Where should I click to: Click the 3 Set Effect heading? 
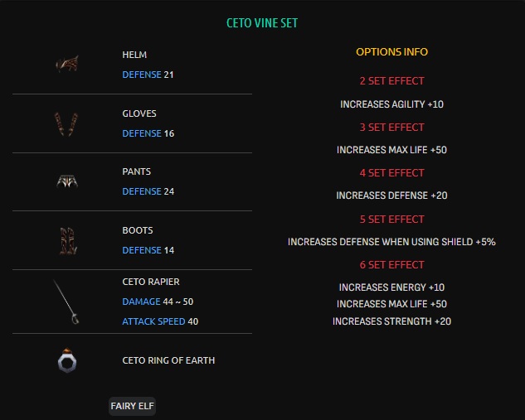391,127
